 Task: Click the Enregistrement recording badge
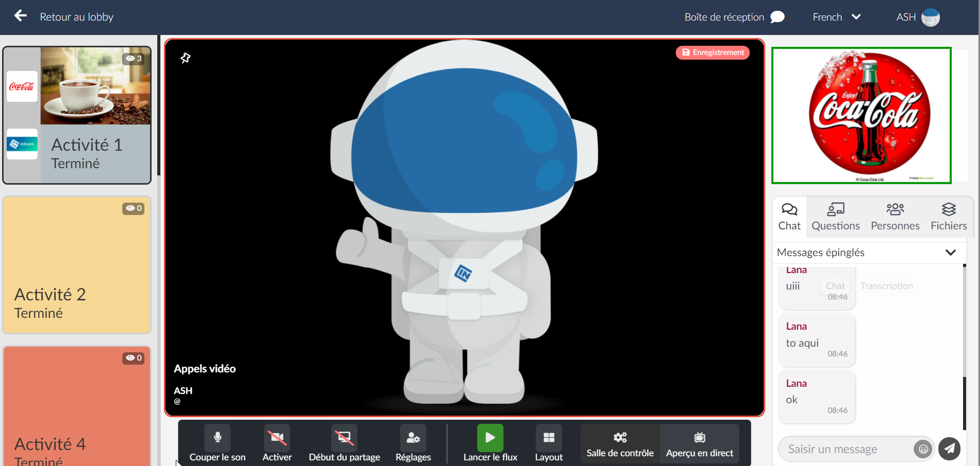click(x=713, y=52)
